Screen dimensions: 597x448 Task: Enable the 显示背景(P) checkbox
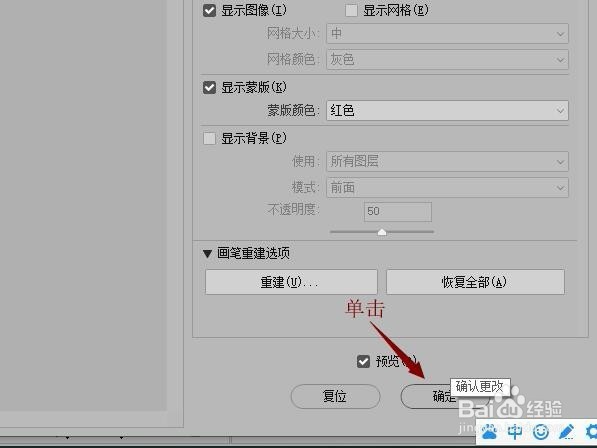209,138
